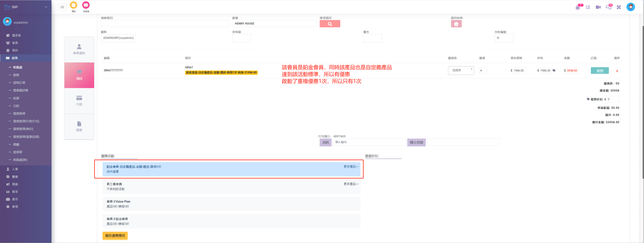
Task: Toggle the hamburger sidebar menu button
Action: pyautogui.click(x=62, y=7)
